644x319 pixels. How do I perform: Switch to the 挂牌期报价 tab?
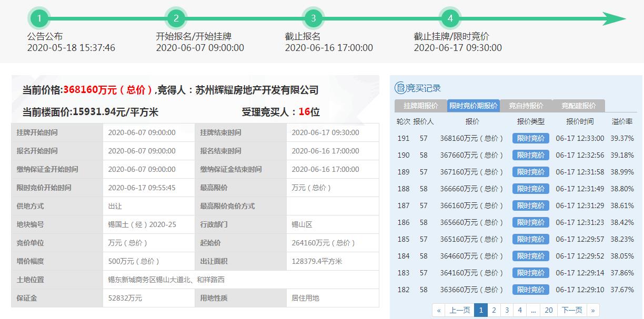(420, 106)
